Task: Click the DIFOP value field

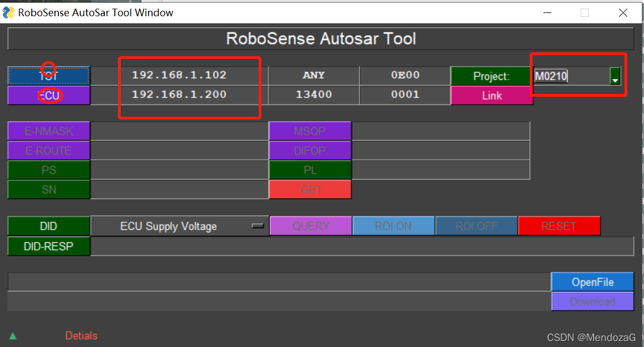Action: 441,151
